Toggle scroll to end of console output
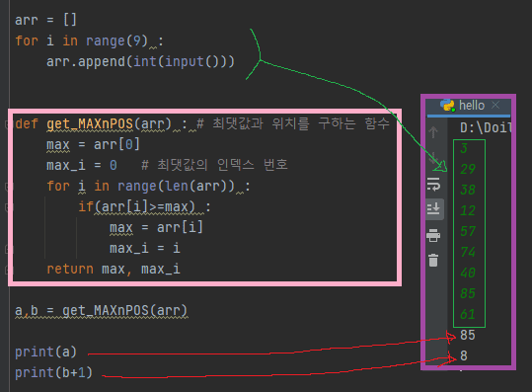Screen dimensions: 532x392 [433, 208]
